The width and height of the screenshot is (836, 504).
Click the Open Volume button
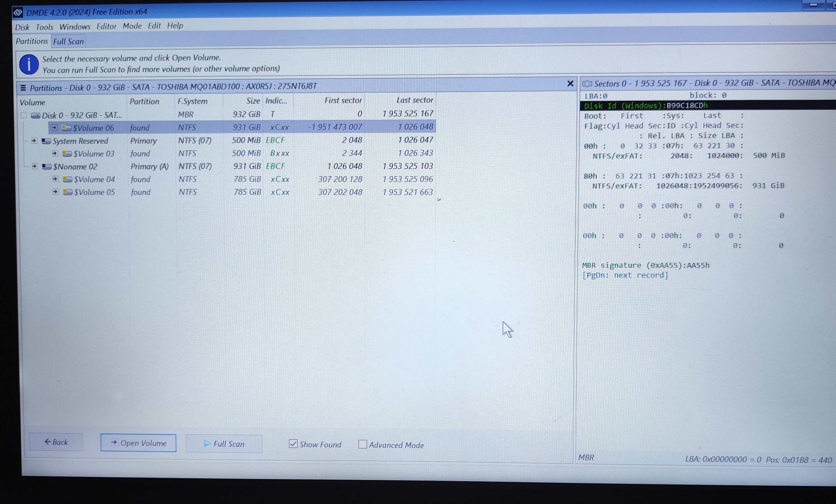click(139, 443)
